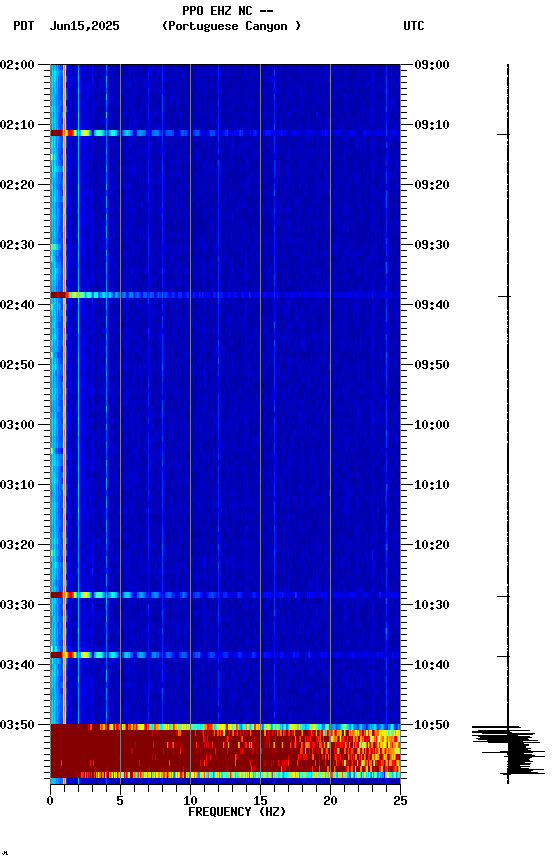552x864 pixels.
Task: Click the spectrogram event band near 03:28
Action: (225, 595)
